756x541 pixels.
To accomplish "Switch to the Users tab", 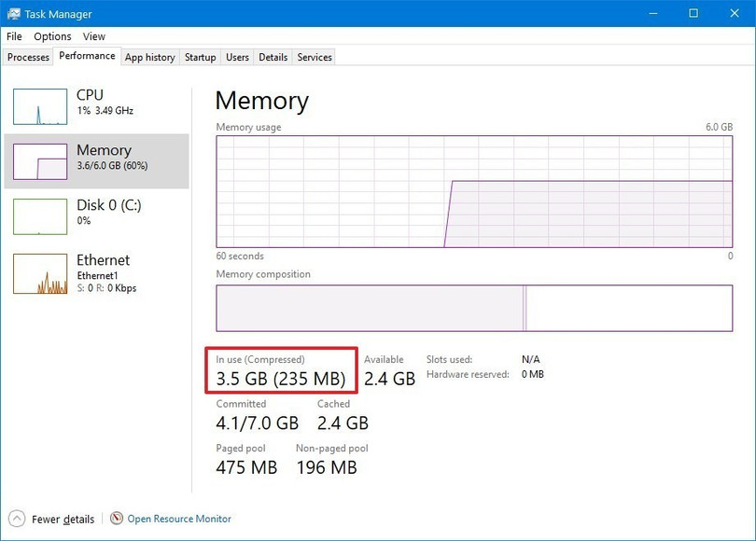I will pos(237,57).
